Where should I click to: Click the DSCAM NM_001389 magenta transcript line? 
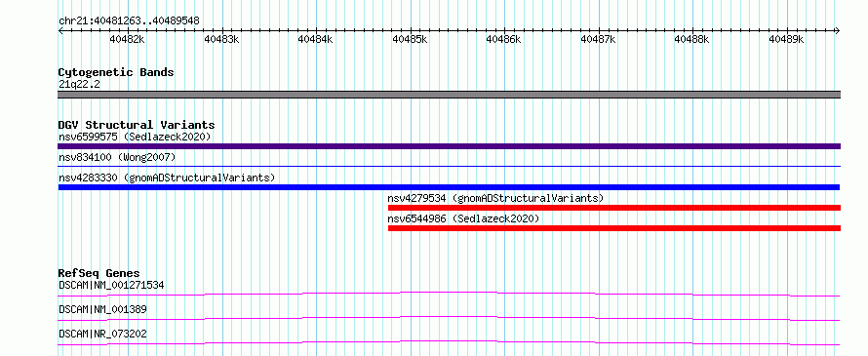(449, 318)
